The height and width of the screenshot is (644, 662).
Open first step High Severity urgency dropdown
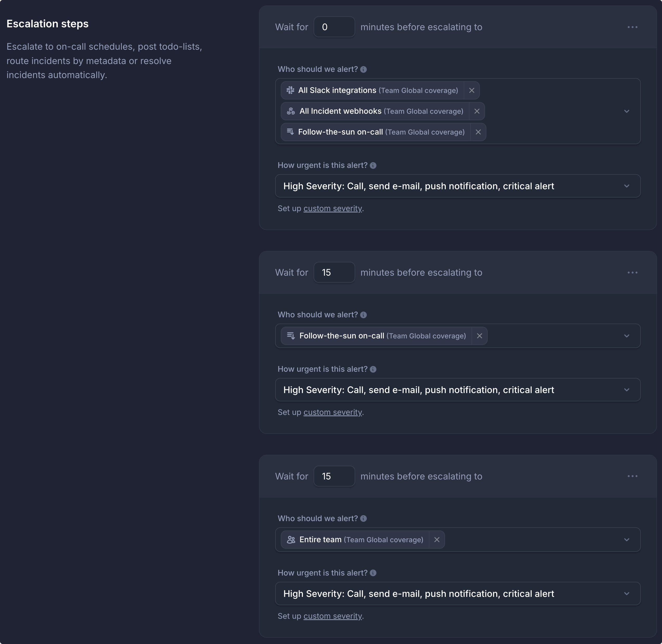(458, 186)
